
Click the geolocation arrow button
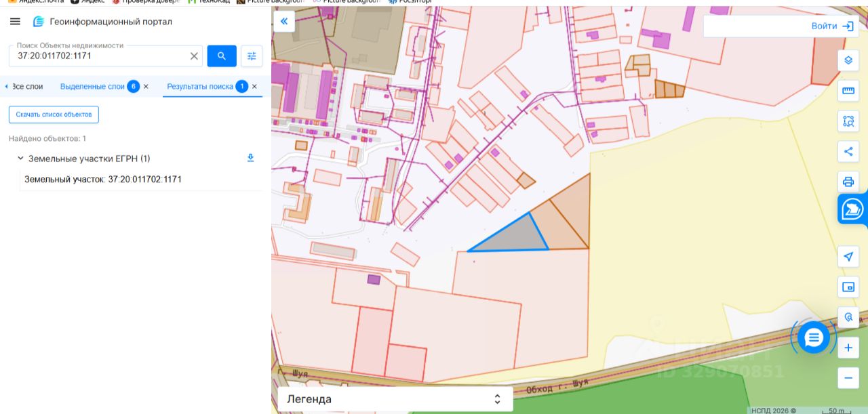point(848,256)
